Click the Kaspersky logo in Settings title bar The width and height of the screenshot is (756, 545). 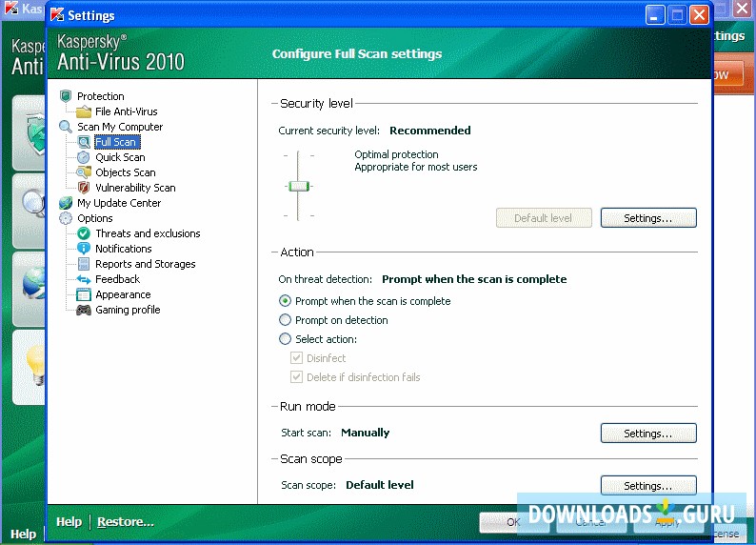pos(57,15)
